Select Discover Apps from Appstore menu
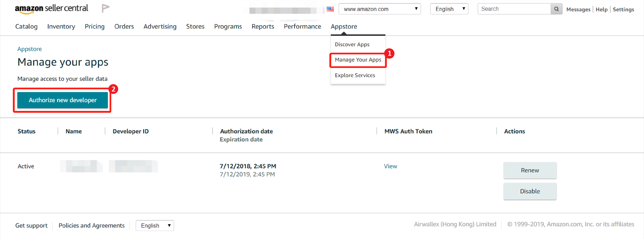 [352, 44]
